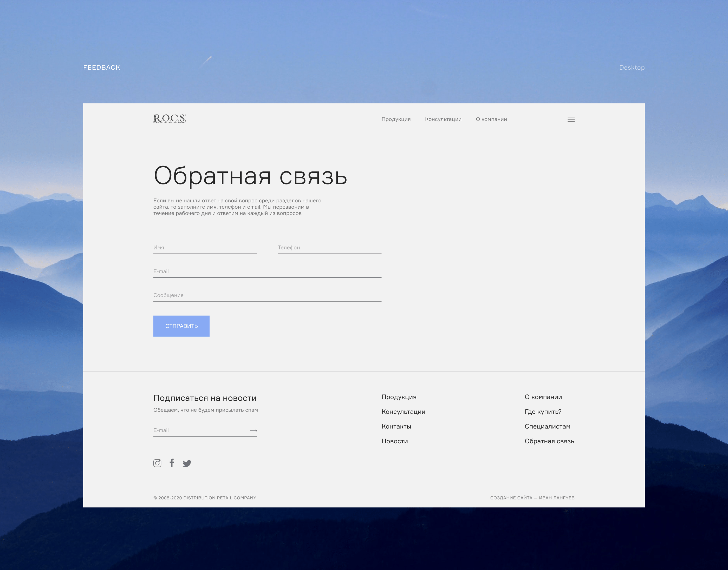The image size is (728, 570).
Task: Focus the Имя input field
Action: (x=205, y=248)
